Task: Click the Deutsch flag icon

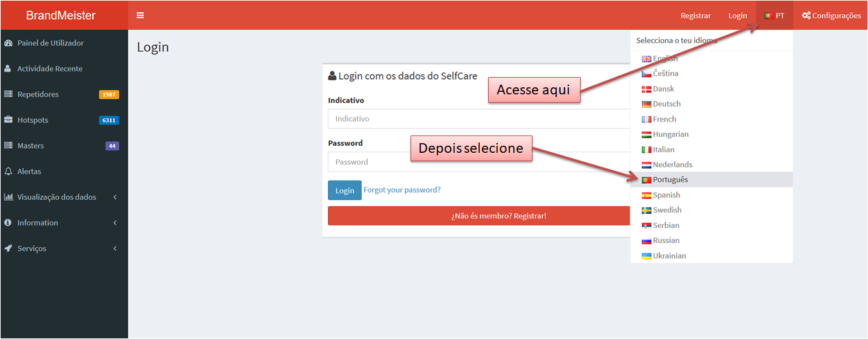Action: pyautogui.click(x=647, y=104)
